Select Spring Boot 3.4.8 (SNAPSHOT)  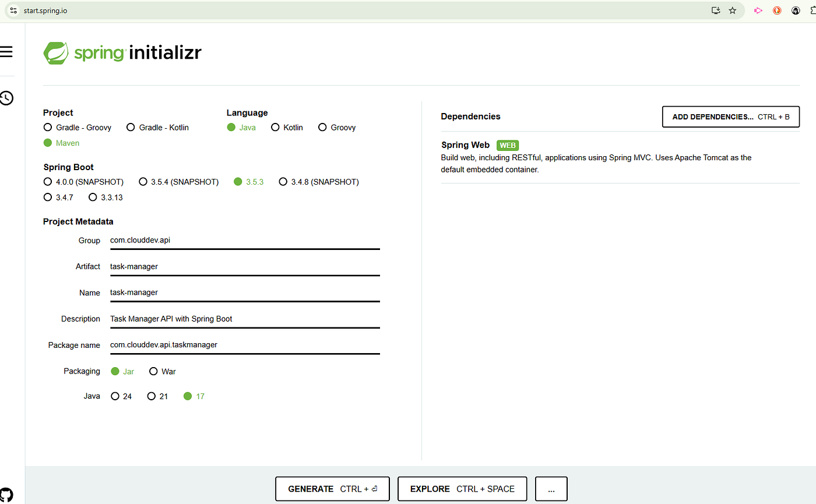click(319, 182)
